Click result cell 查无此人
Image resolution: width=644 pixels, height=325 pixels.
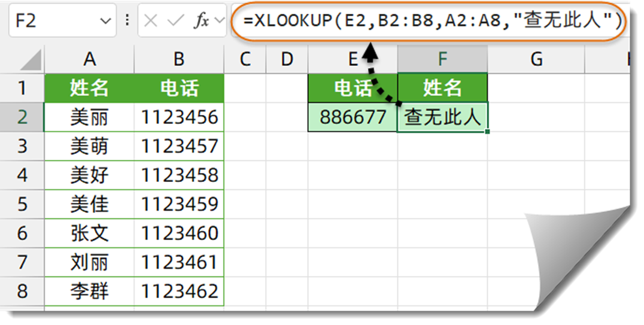click(442, 117)
